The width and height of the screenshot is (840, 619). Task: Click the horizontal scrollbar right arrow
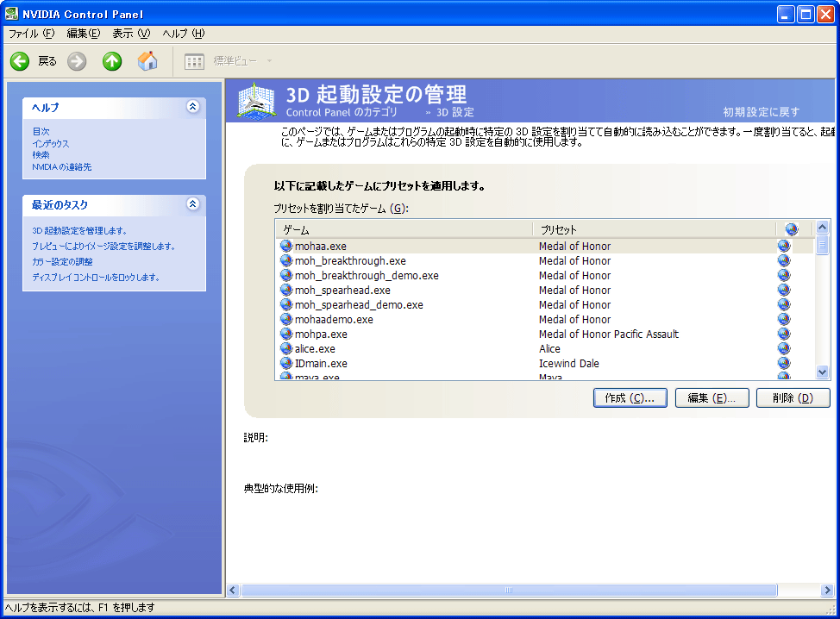point(827,590)
